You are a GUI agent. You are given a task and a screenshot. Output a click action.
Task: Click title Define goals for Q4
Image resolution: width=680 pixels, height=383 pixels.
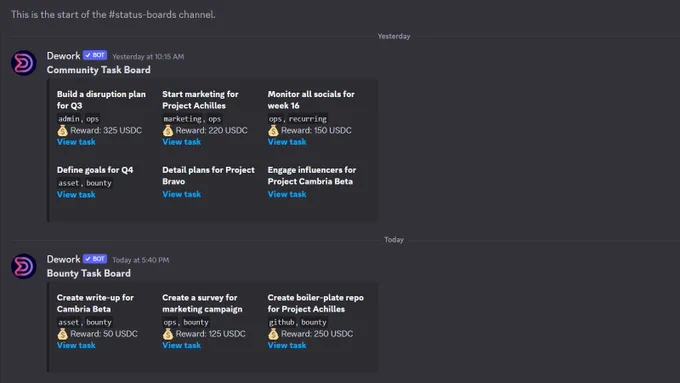(95, 170)
